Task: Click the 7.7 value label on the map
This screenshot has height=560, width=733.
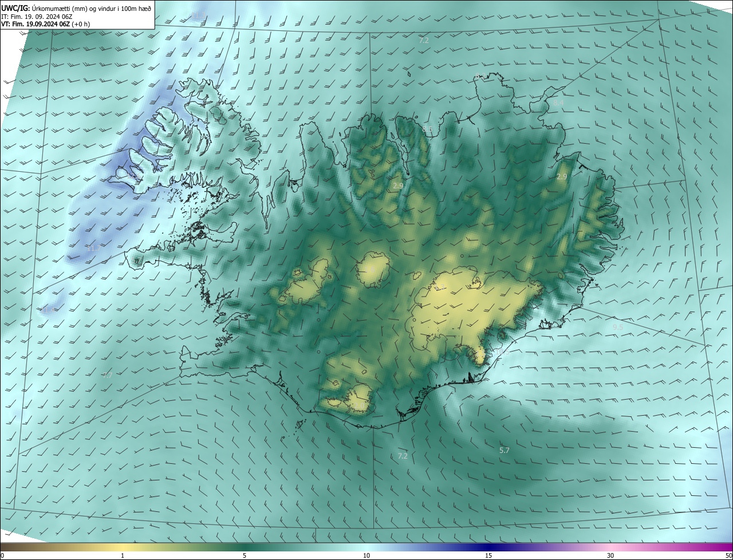Action: click(x=107, y=376)
